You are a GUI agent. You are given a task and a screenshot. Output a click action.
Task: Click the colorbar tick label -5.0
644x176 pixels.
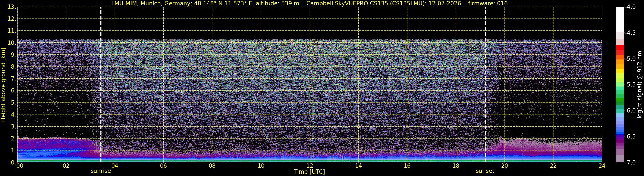630,59
